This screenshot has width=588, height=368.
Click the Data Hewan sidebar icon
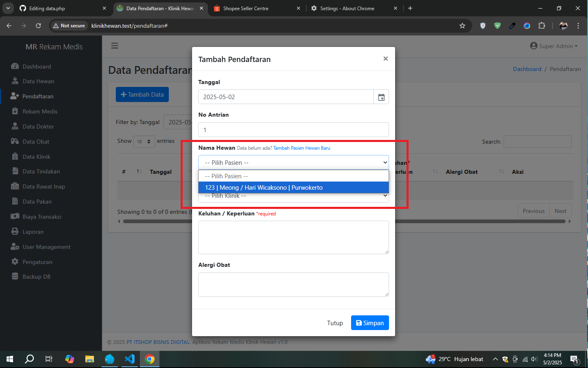coord(15,81)
